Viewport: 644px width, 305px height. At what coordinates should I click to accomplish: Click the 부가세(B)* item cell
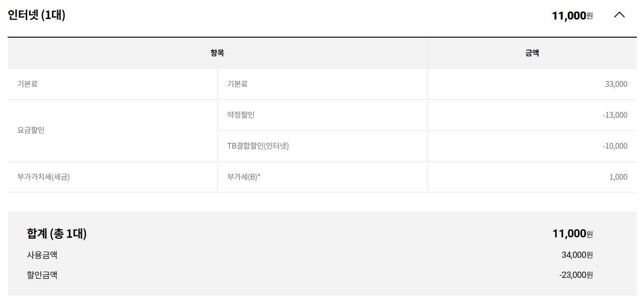point(244,177)
